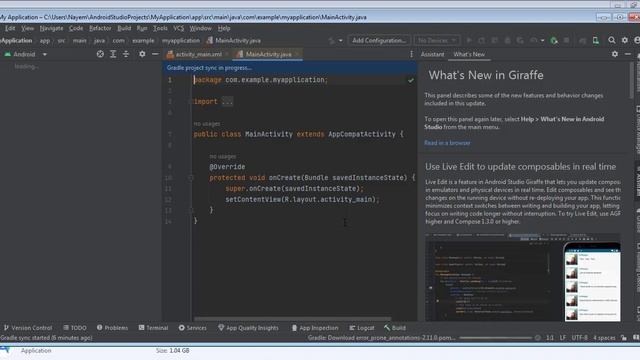Image resolution: width=640 pixels, height=360 pixels.
Task: Open the Edit menu
Action: click(x=10, y=28)
